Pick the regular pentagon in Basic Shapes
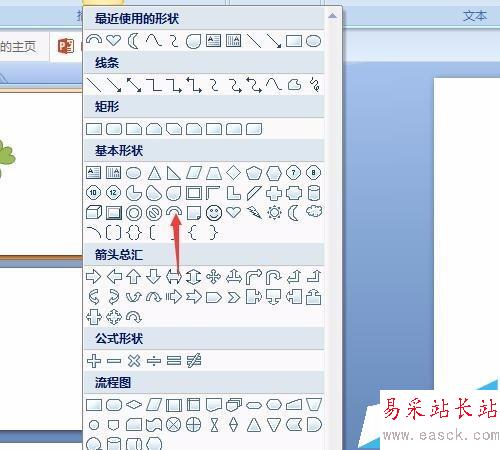Screen dimensions: 500x450 [x=254, y=173]
